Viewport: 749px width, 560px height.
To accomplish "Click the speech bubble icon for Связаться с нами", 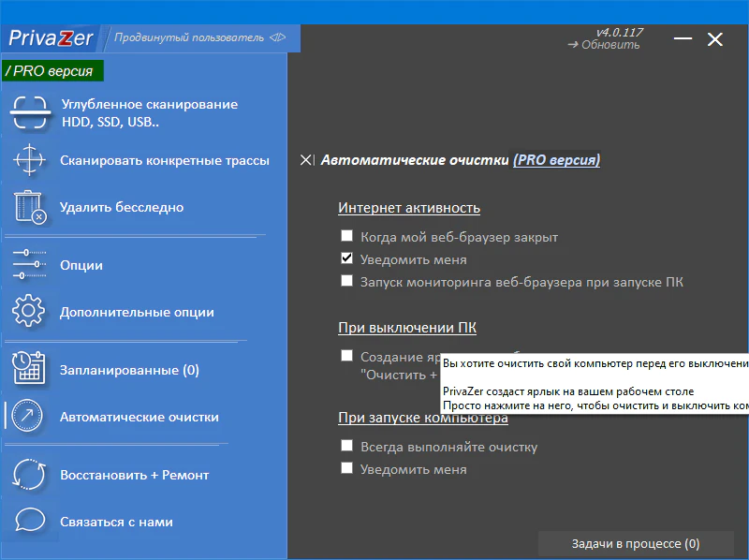I will pos(30,522).
